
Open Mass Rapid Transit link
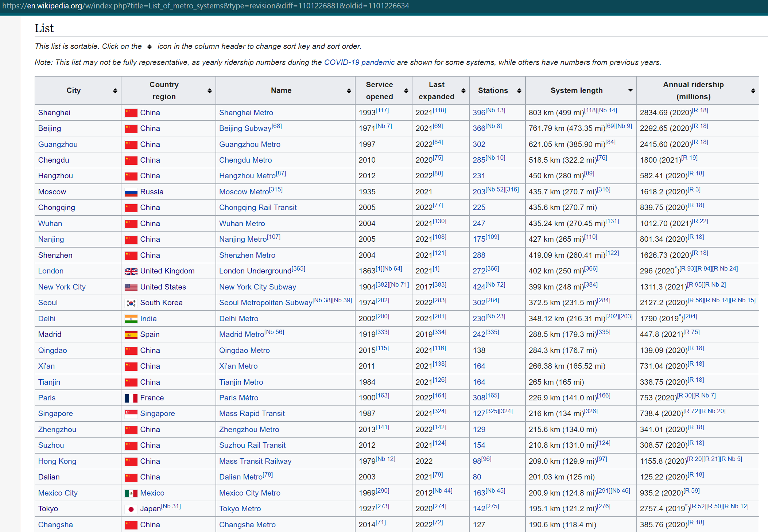tap(252, 413)
